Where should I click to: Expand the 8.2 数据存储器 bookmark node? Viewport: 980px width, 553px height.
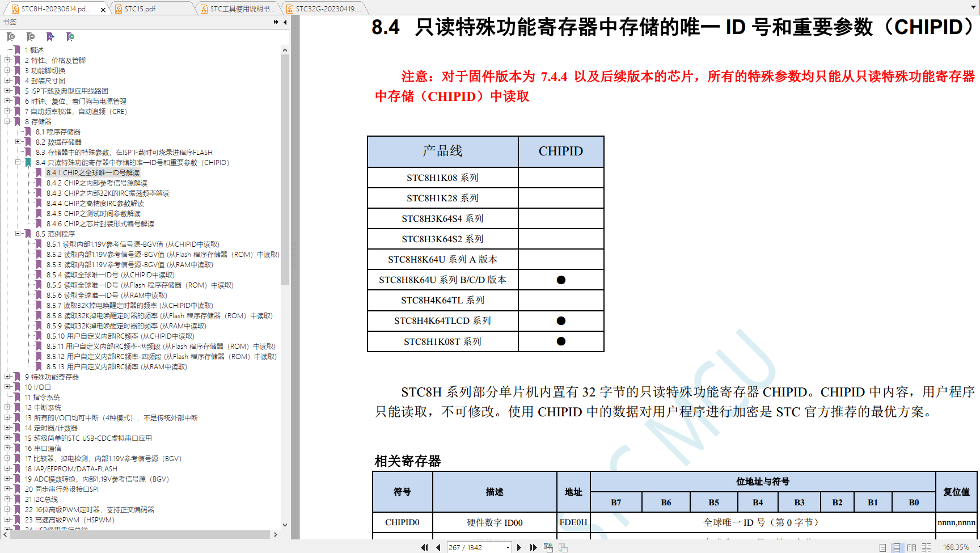(x=18, y=142)
